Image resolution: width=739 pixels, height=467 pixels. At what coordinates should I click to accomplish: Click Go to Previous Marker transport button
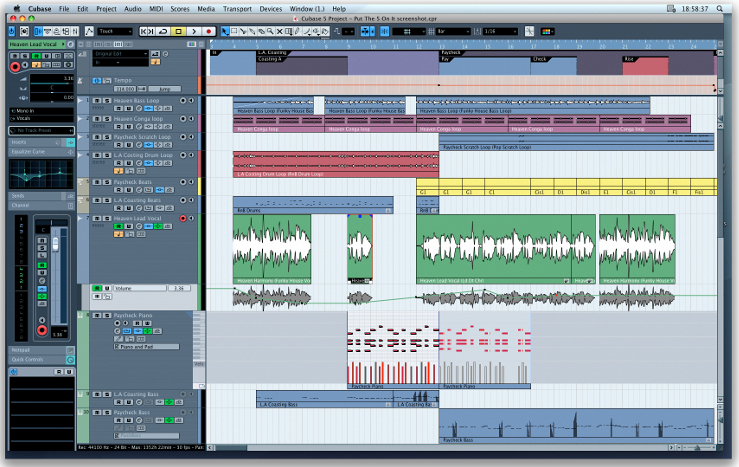(x=143, y=32)
